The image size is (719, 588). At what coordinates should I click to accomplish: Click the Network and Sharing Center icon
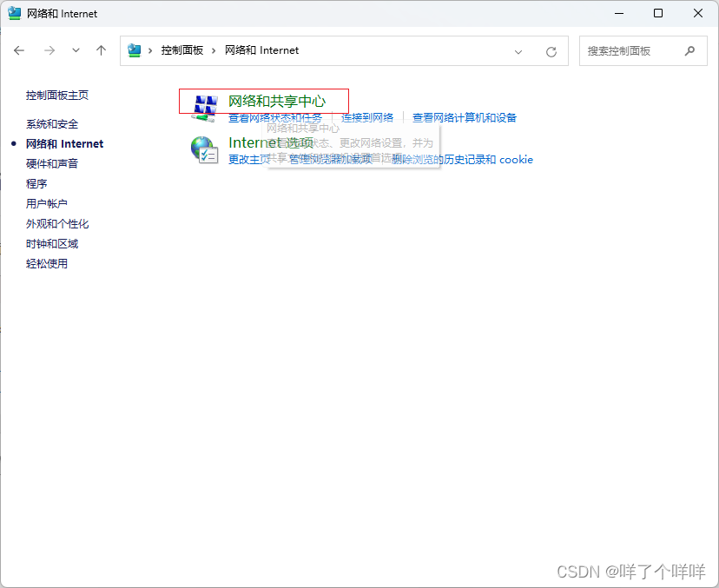(204, 109)
